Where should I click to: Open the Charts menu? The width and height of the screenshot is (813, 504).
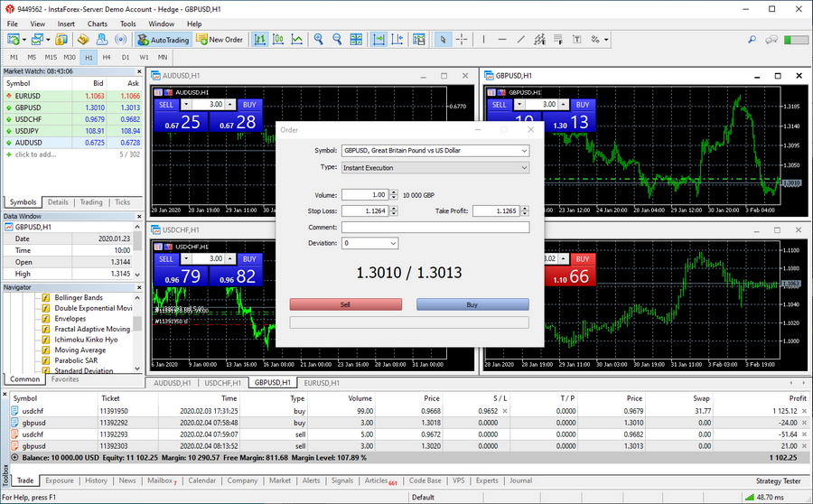click(x=97, y=23)
